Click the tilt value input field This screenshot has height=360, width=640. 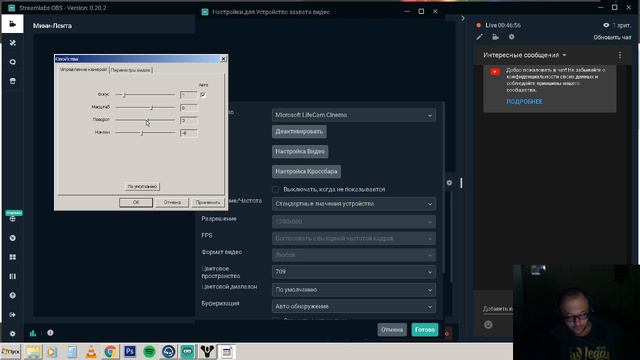tap(189, 133)
